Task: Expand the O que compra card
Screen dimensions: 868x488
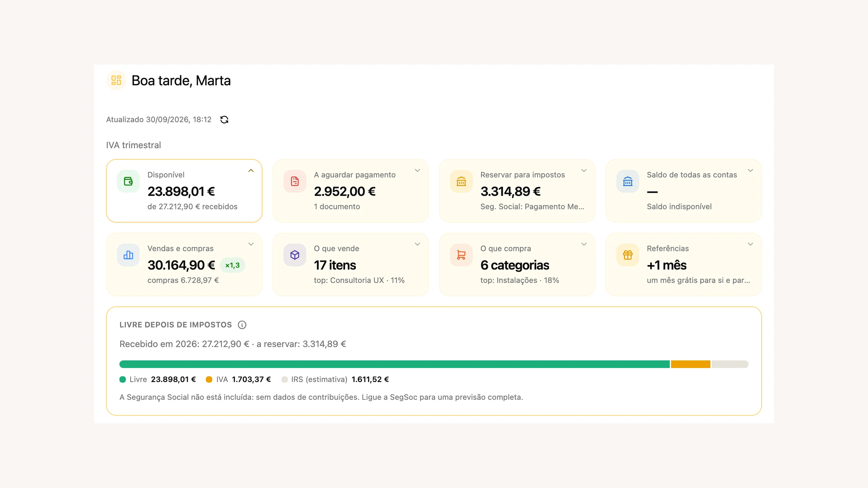Action: [584, 244]
